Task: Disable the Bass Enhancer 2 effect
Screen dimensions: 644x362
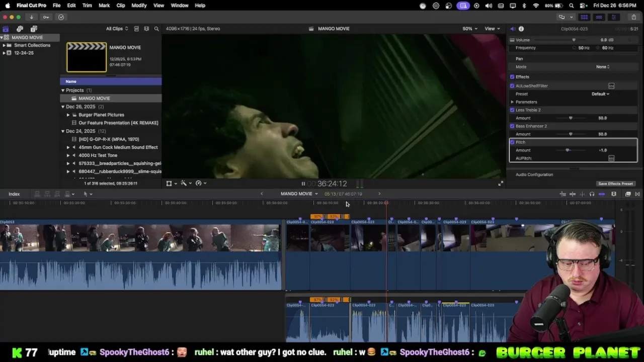Action: (x=512, y=126)
